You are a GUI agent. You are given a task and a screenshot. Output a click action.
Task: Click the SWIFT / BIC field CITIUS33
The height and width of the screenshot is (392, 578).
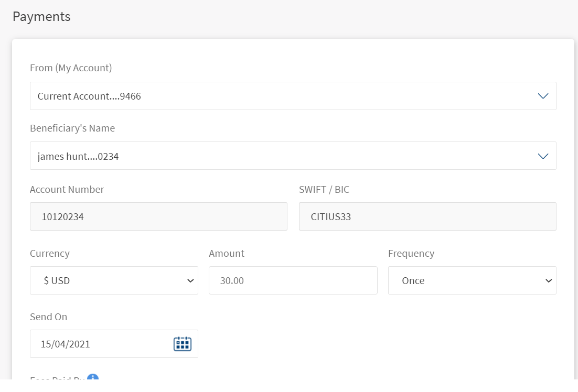point(427,216)
